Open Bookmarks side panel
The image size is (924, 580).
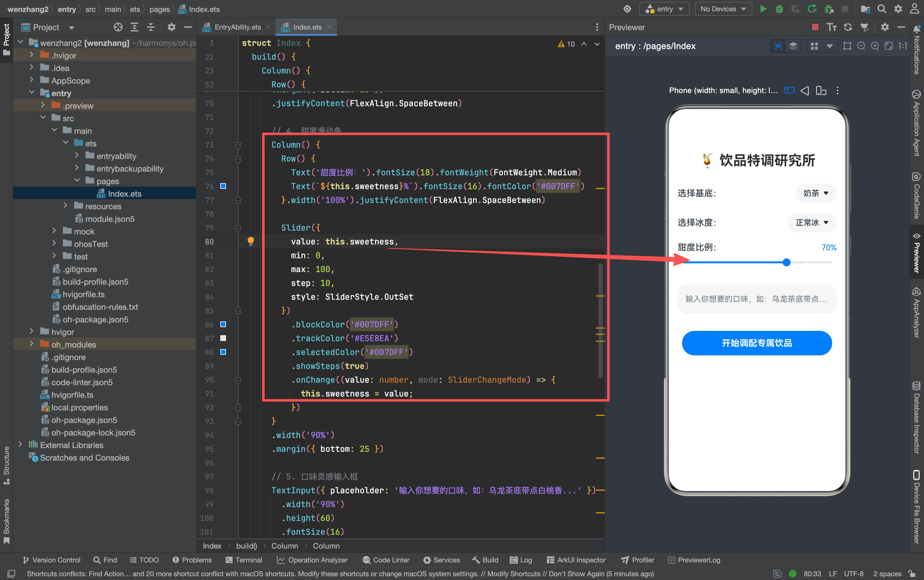tap(7, 521)
